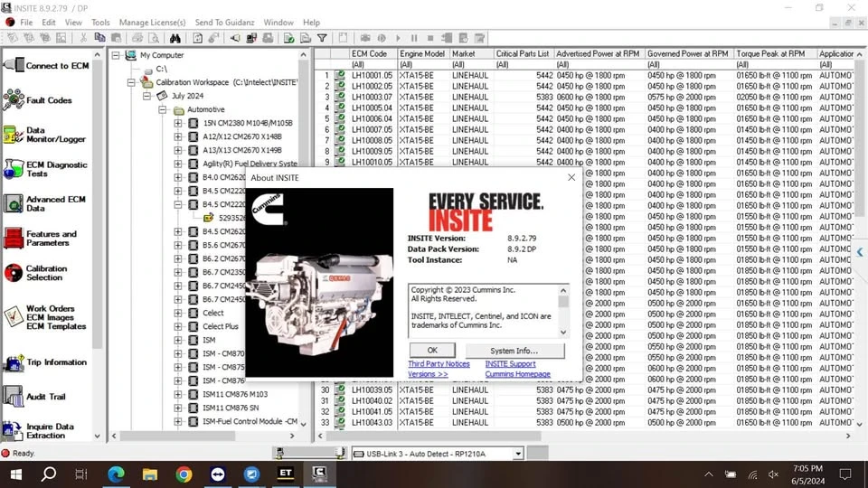Click the Copy toolbar icon
Viewport: 868px width, 488px height.
click(99, 38)
